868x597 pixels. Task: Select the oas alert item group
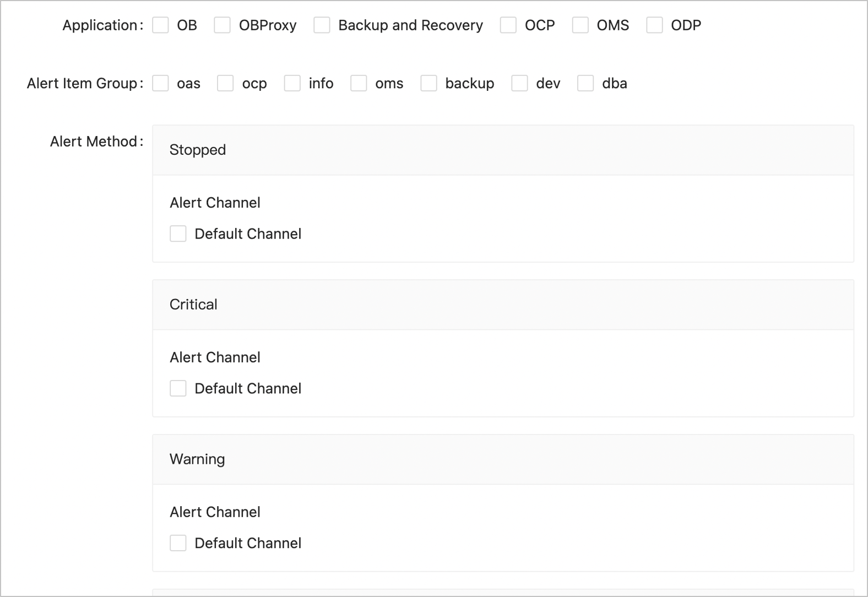click(x=160, y=83)
